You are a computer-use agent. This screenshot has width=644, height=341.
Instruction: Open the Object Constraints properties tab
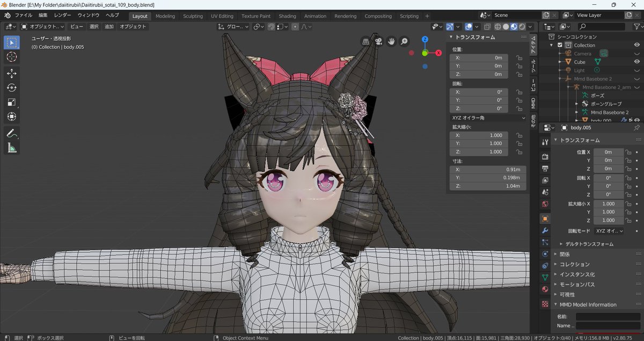(x=545, y=265)
